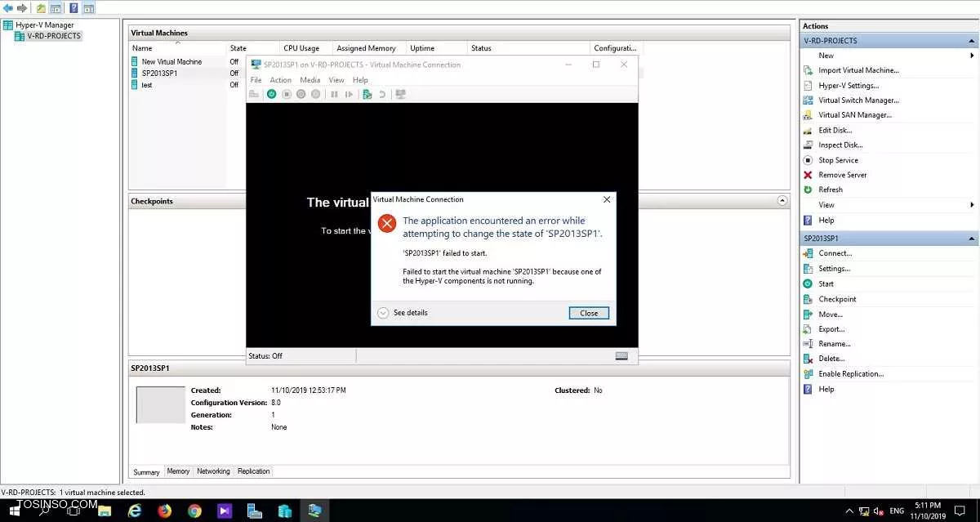The image size is (980, 522).
Task: Click the Turn Off icon in VM toolbar
Action: (x=287, y=95)
